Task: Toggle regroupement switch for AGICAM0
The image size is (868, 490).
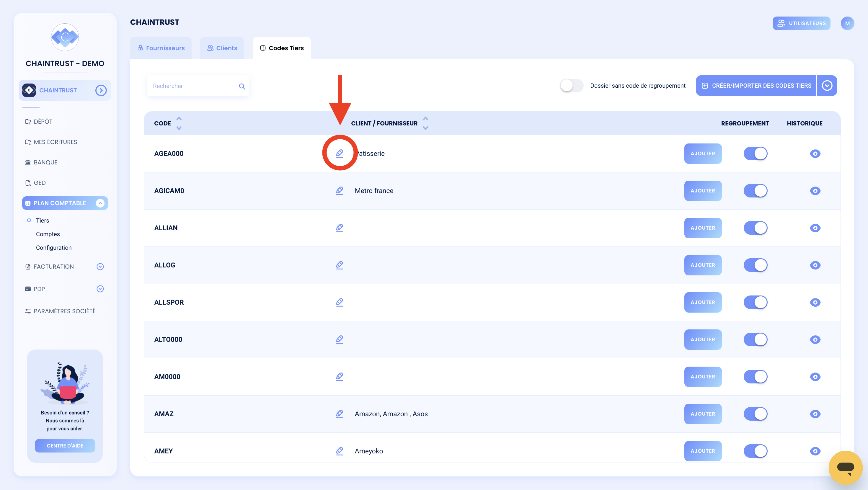Action: coord(755,191)
